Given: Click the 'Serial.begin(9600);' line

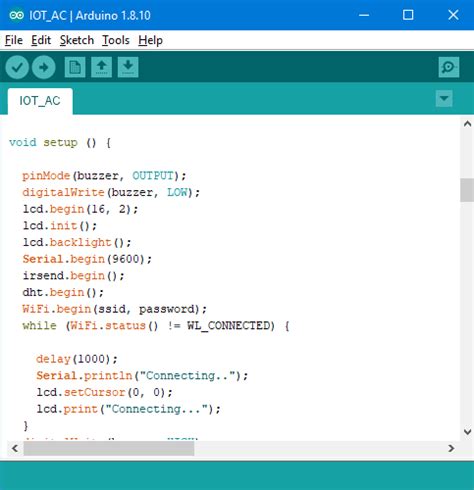Looking at the screenshot, I should click(87, 259).
